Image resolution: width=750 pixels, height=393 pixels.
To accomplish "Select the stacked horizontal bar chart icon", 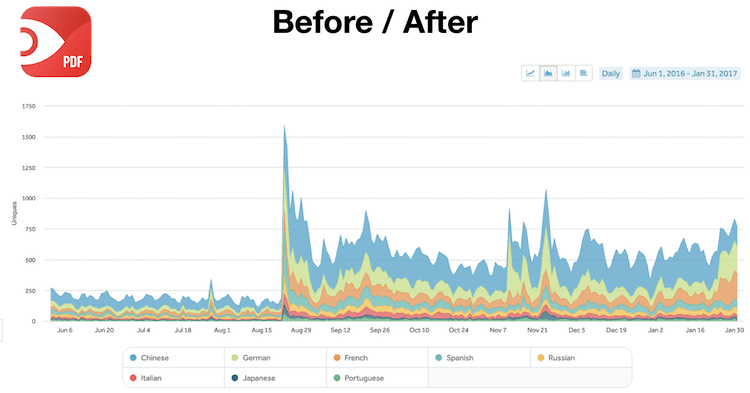I will pos(584,73).
